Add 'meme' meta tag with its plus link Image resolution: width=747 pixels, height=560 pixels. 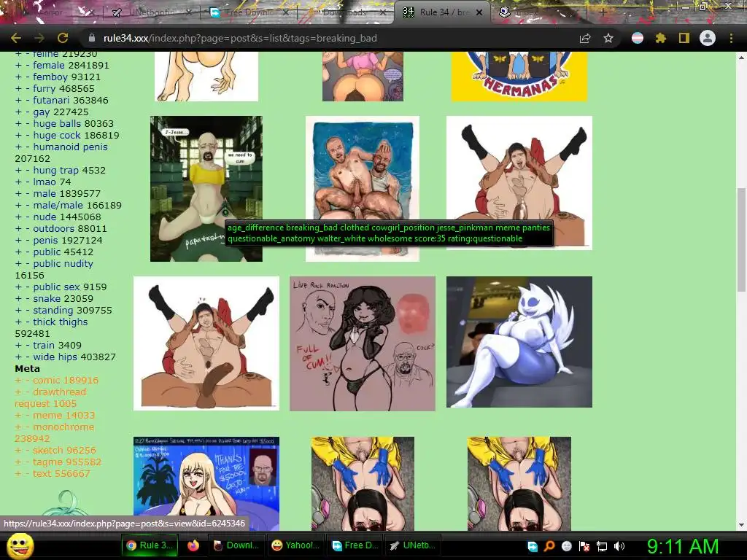point(18,415)
